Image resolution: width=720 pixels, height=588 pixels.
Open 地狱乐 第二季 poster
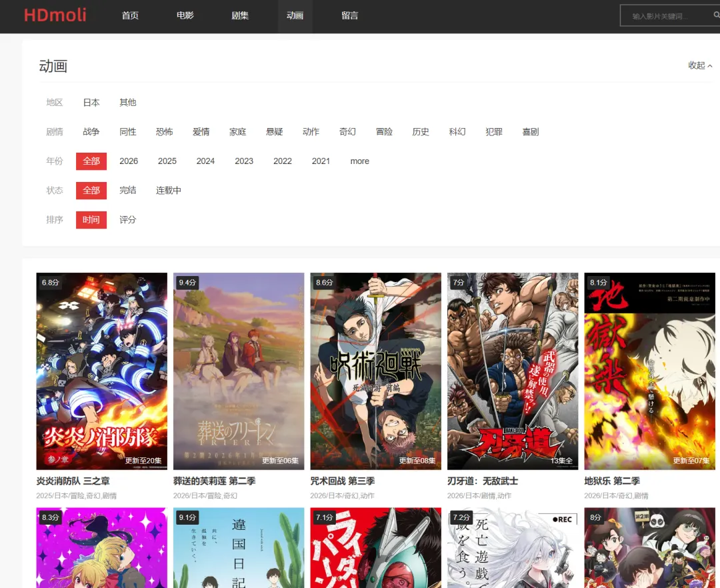650,371
